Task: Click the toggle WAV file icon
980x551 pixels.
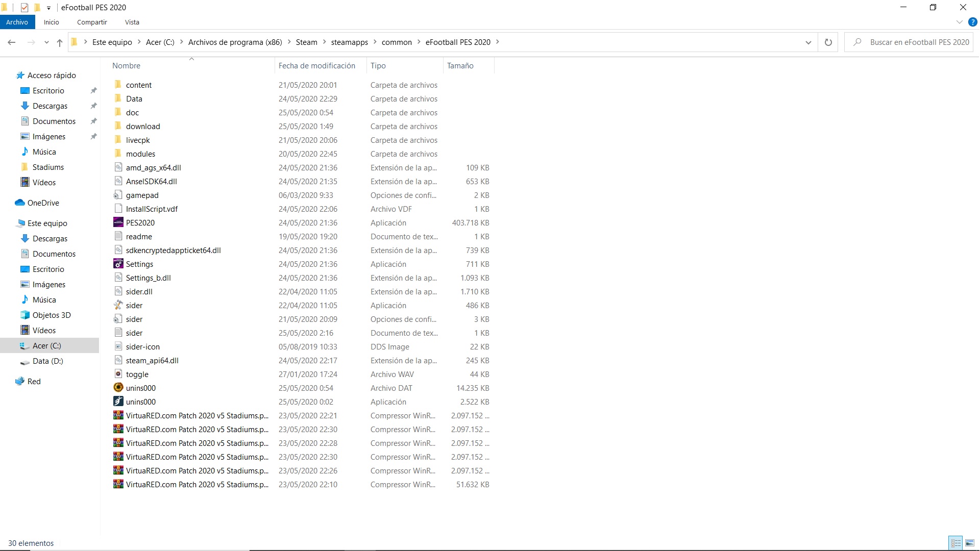Action: 118,374
